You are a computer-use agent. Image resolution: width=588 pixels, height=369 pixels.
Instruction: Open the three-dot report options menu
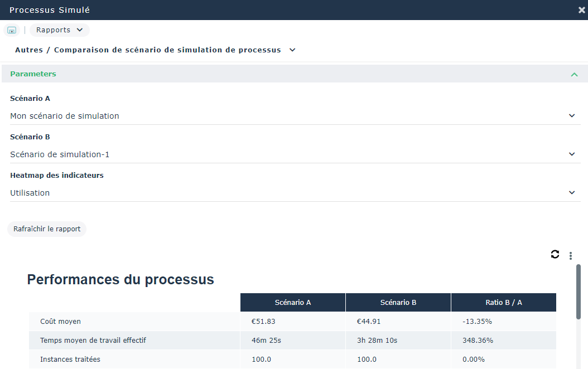570,256
